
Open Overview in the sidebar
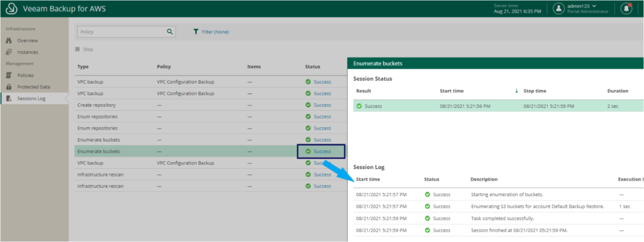28,41
